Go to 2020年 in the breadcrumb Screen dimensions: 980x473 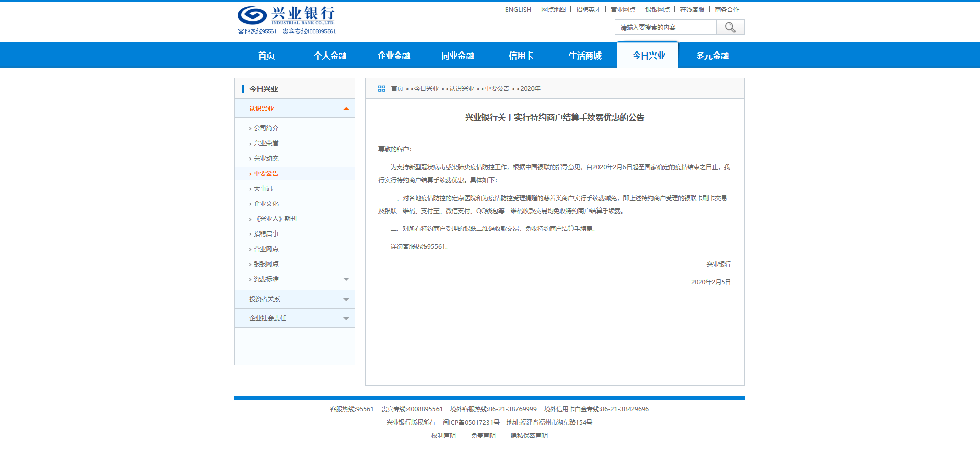(x=530, y=89)
